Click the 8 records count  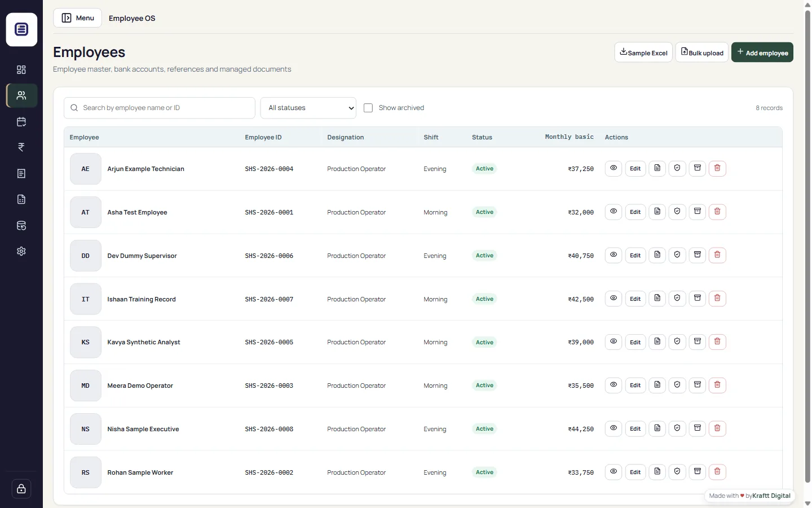[769, 108]
